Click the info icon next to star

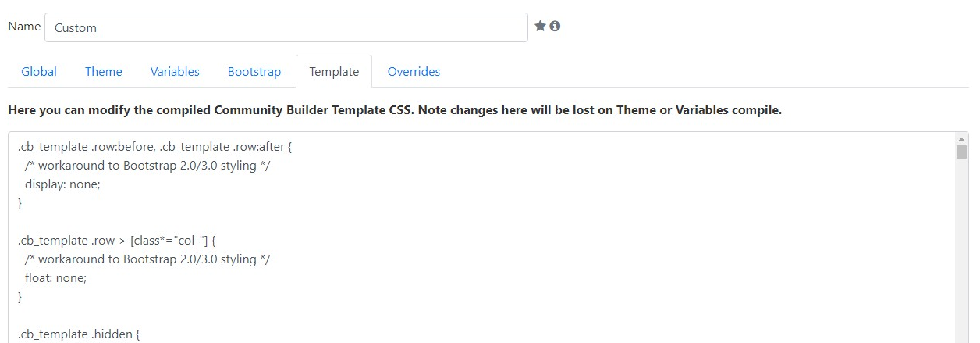[555, 26]
